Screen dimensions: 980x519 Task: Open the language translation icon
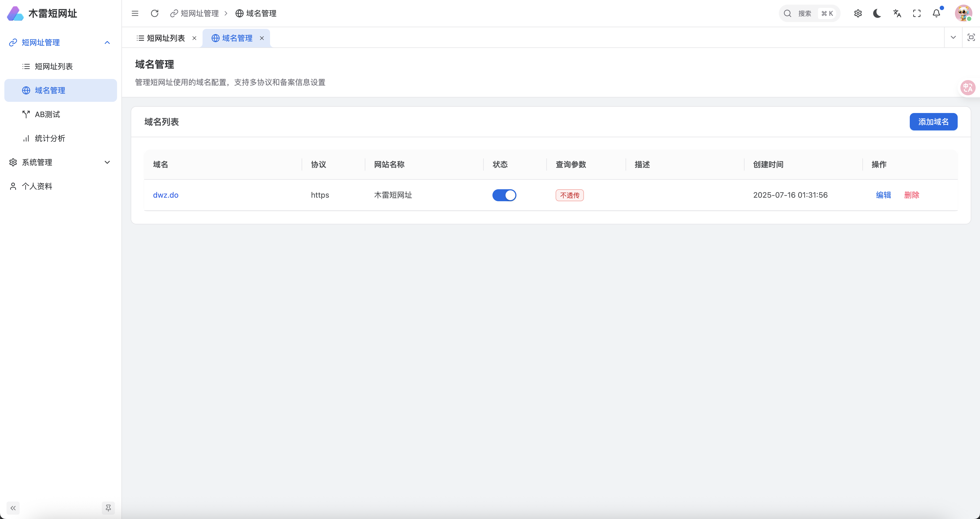pyautogui.click(x=897, y=13)
